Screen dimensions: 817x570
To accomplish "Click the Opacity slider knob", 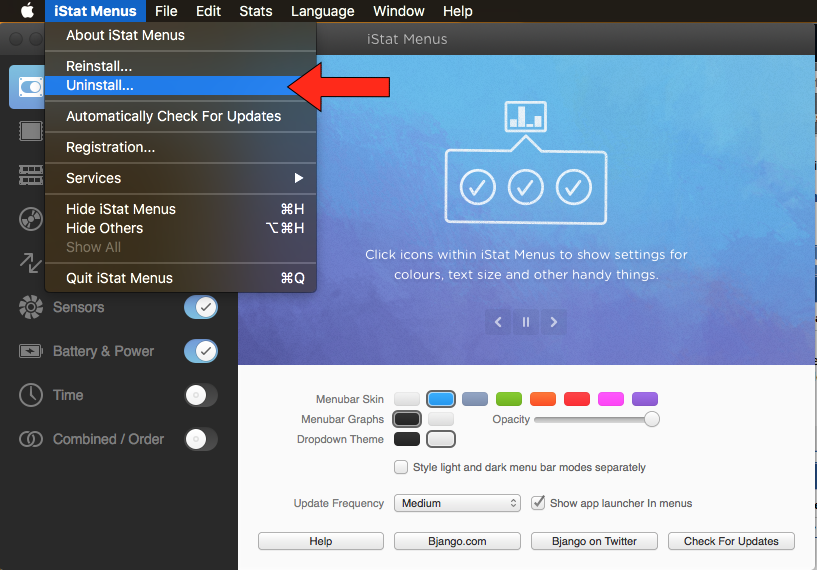I will click(651, 419).
